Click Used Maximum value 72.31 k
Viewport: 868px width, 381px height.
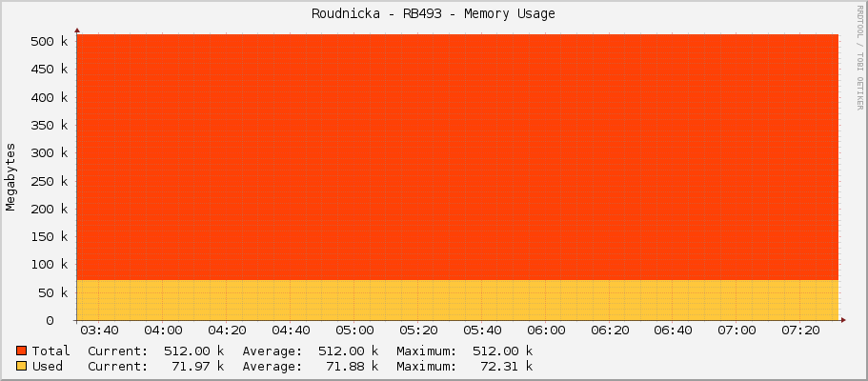click(507, 367)
